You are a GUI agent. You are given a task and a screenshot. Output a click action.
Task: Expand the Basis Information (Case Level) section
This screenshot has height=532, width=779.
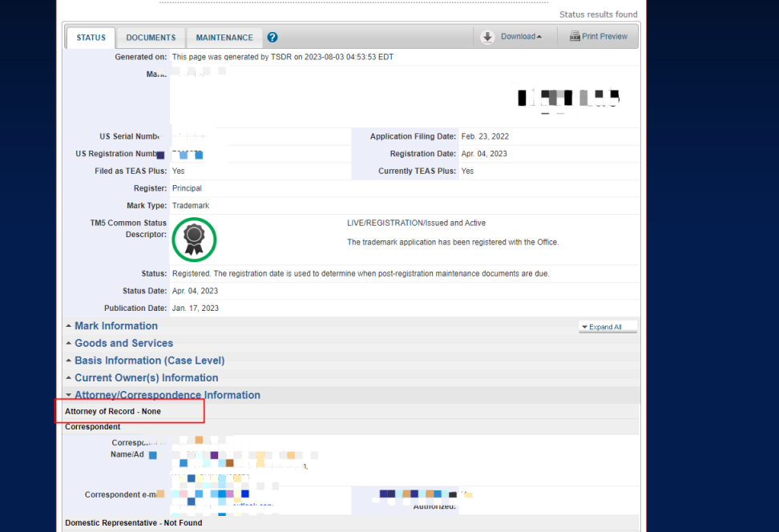coord(149,361)
